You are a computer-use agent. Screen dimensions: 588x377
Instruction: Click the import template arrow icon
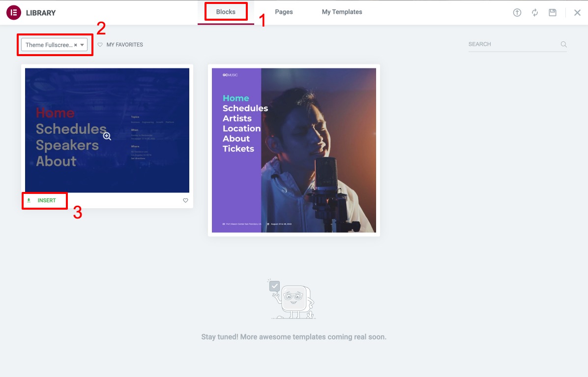pyautogui.click(x=517, y=12)
